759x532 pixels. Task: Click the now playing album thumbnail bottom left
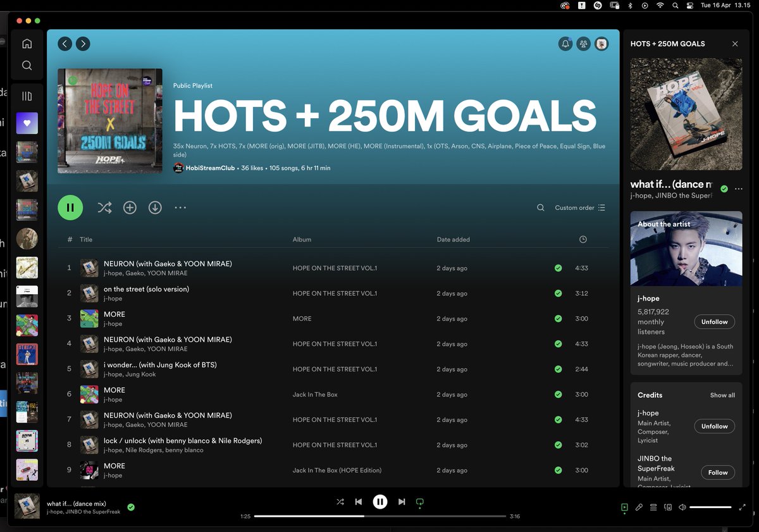27,506
